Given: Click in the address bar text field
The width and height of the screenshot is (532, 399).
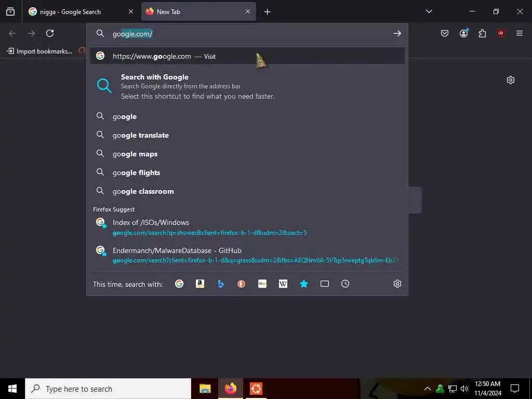Looking at the screenshot, I should click(x=251, y=34).
